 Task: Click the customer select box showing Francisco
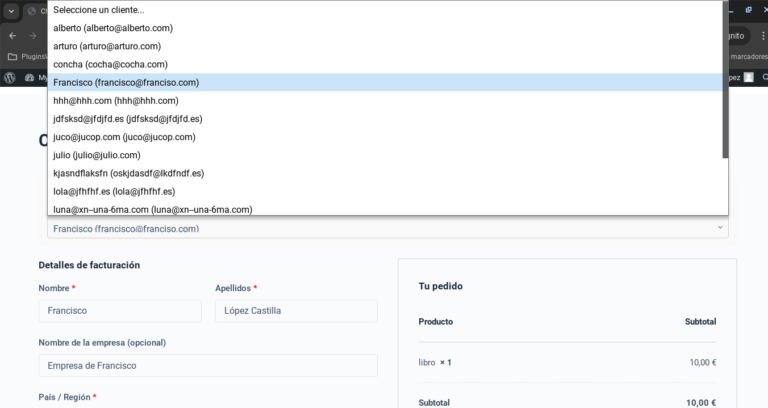click(387, 228)
